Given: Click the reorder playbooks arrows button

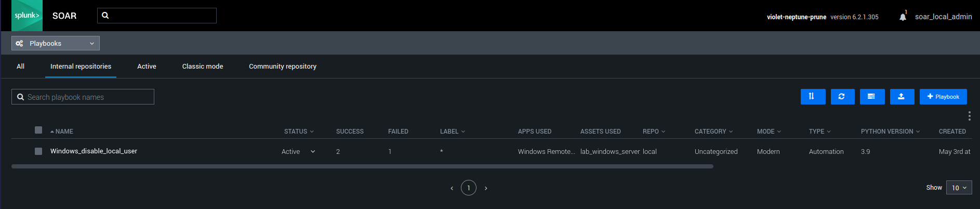Looking at the screenshot, I should pyautogui.click(x=813, y=97).
